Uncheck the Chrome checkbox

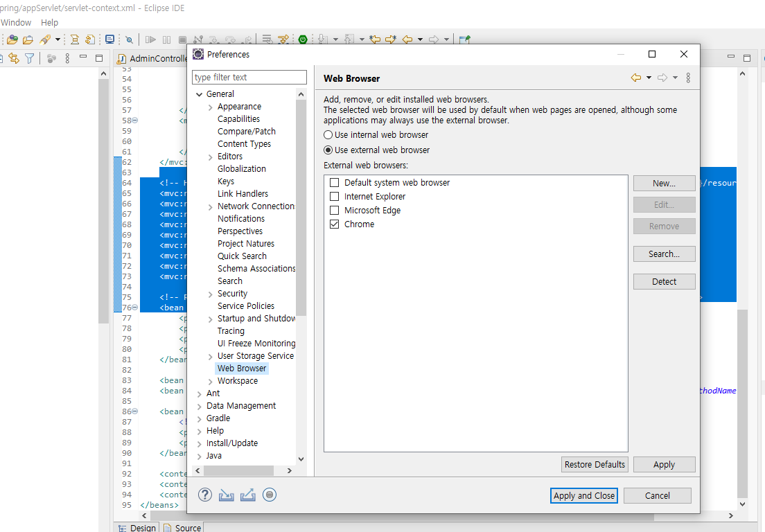coord(334,224)
